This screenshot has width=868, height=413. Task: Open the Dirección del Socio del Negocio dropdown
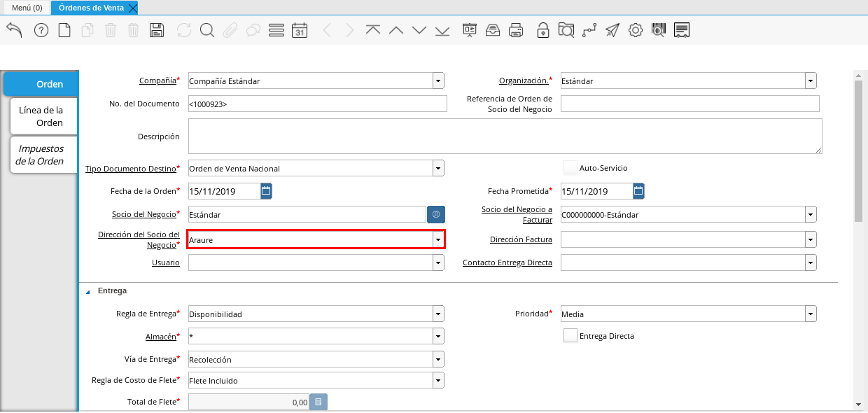(437, 240)
